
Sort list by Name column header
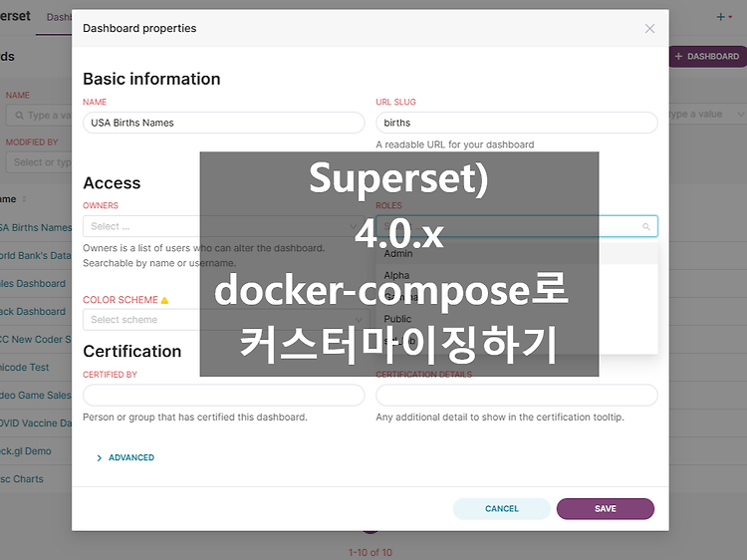(13, 199)
